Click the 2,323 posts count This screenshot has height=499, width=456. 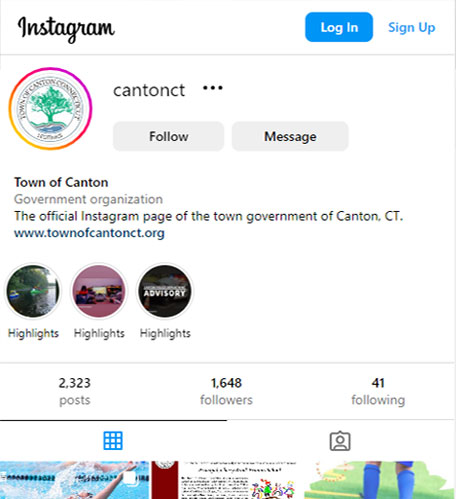coord(75,391)
